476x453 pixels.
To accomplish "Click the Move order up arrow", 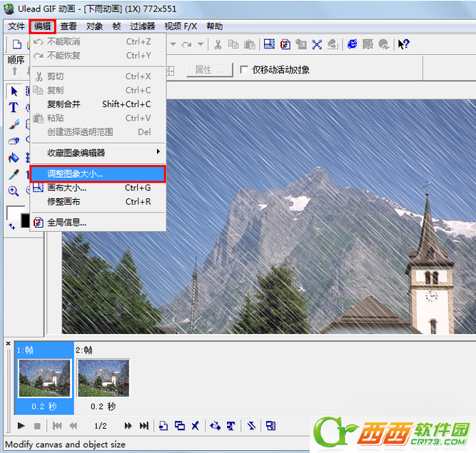I will [x=14, y=71].
